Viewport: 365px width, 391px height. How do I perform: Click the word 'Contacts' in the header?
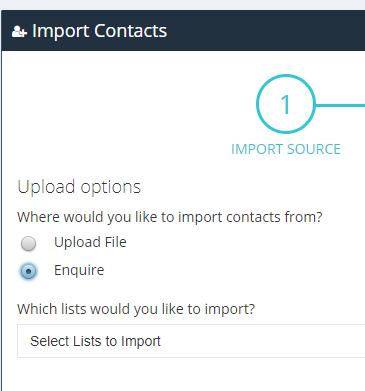pos(130,31)
